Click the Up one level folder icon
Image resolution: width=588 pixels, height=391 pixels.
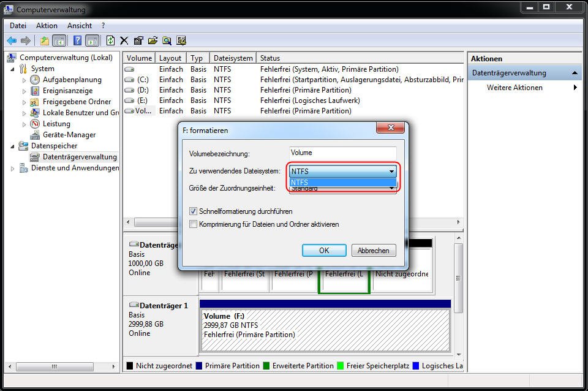point(45,40)
